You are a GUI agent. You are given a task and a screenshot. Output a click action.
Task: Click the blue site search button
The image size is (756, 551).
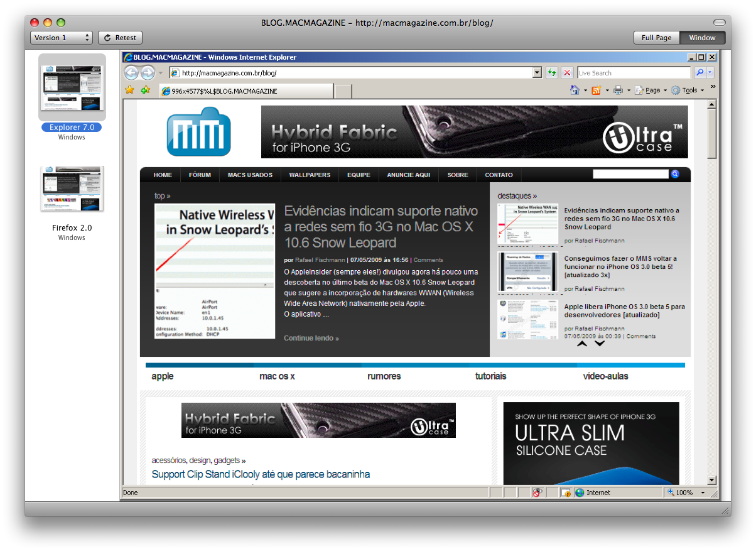tap(675, 174)
